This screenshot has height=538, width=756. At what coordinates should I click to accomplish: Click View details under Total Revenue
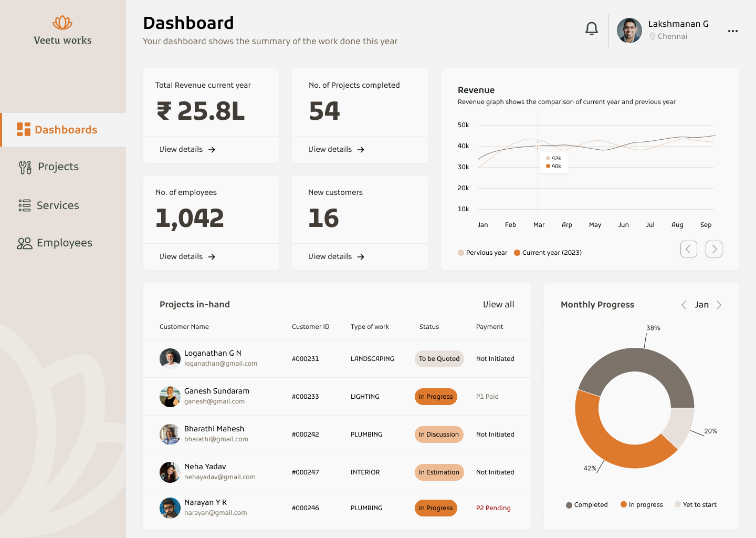click(x=186, y=149)
